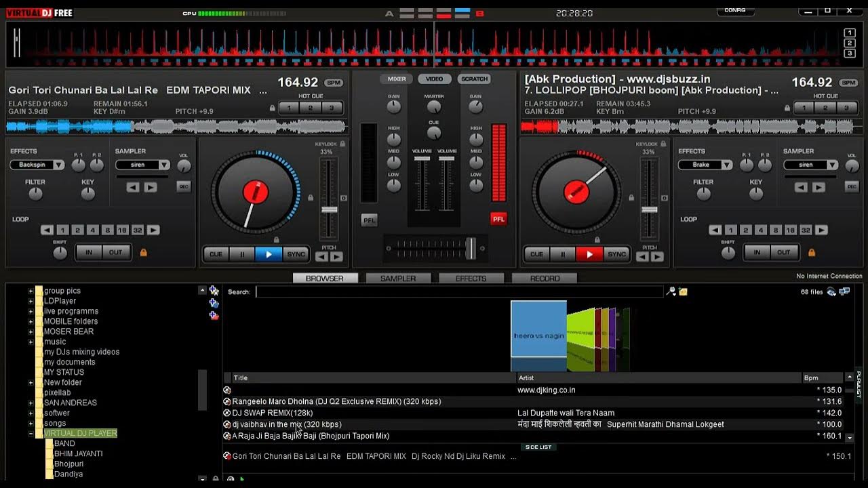Screen dimensions: 868x488
Task: Sync the right deck tempo
Action: 616,254
